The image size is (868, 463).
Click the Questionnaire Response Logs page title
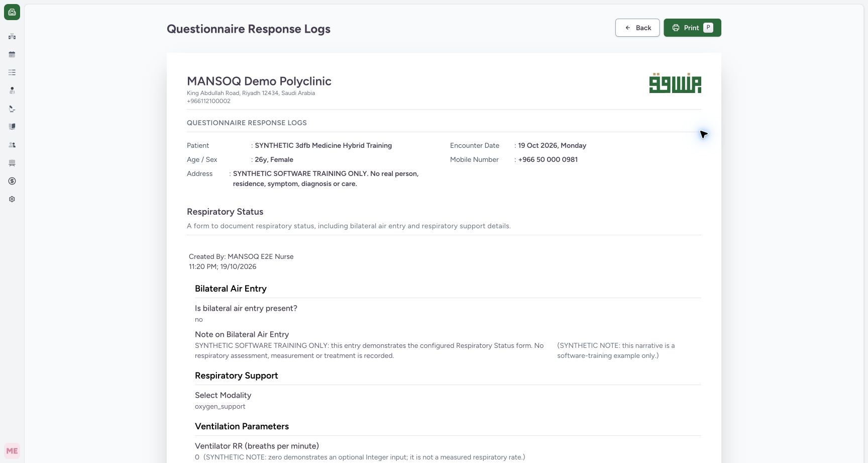pyautogui.click(x=249, y=29)
